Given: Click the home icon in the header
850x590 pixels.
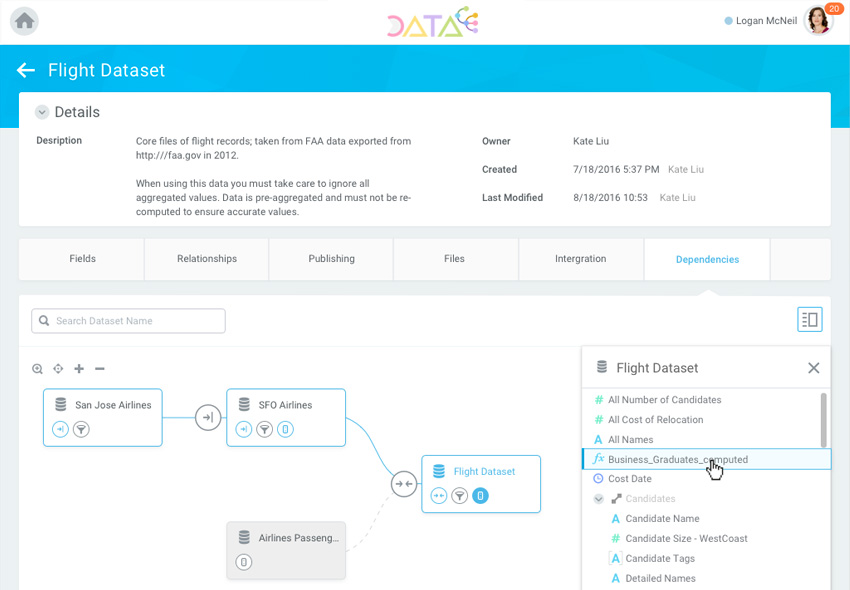Looking at the screenshot, I should [24, 21].
